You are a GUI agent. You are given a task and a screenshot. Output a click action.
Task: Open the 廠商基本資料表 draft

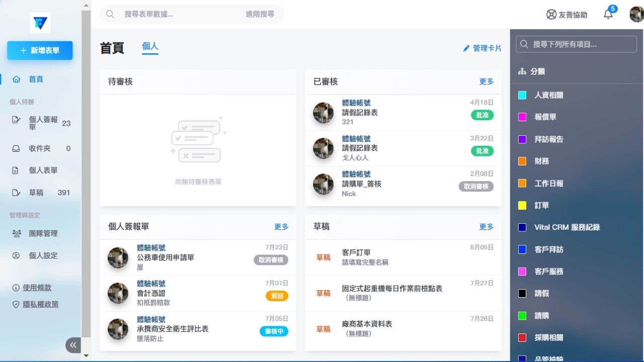(404, 329)
